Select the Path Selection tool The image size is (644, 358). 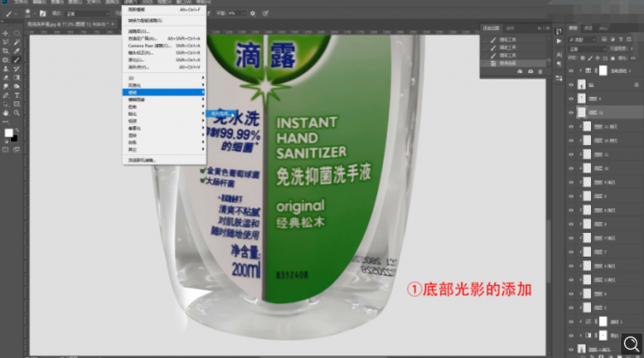[x=5, y=104]
